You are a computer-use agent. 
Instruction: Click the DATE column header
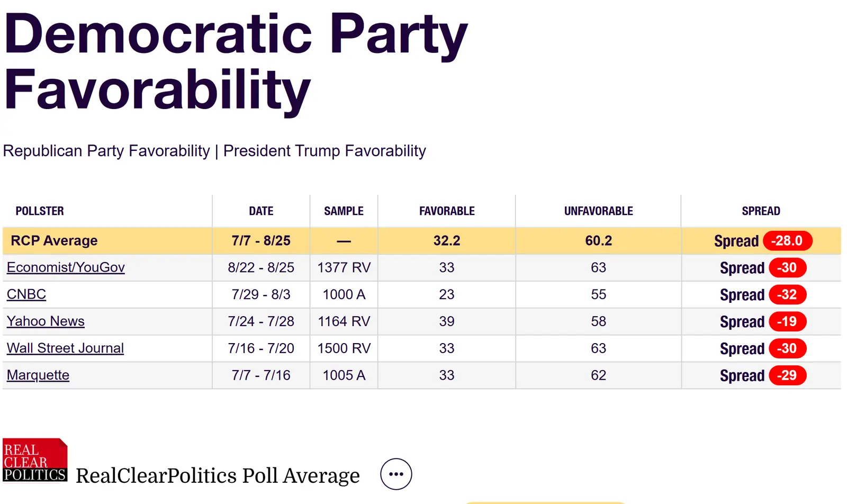[261, 211]
